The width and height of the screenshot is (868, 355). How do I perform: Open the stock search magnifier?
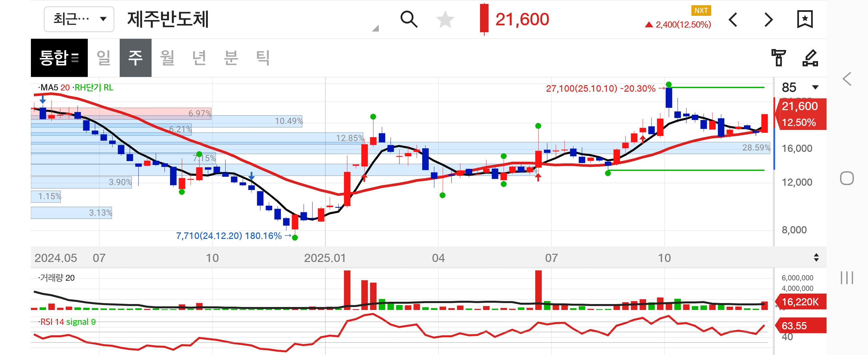pos(409,19)
